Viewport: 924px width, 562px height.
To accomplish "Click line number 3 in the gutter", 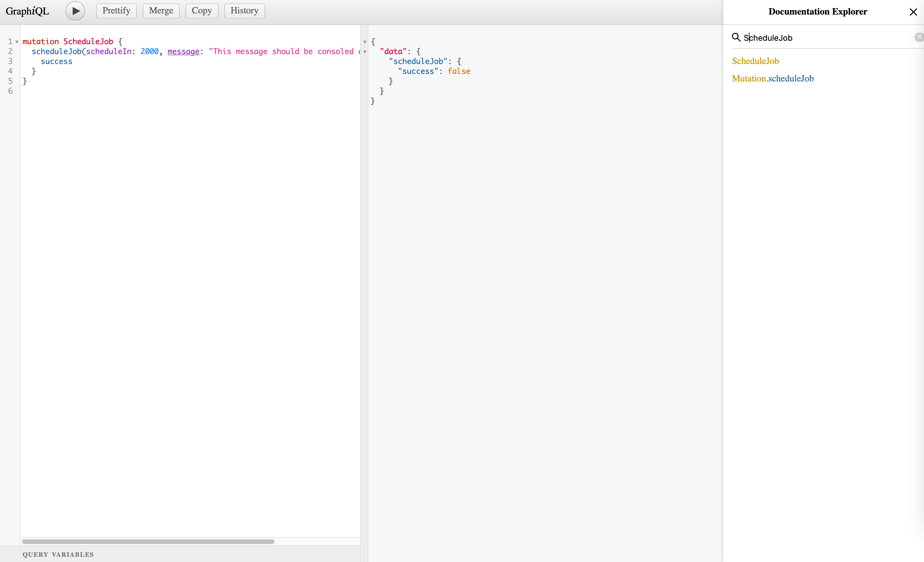I will coord(10,61).
